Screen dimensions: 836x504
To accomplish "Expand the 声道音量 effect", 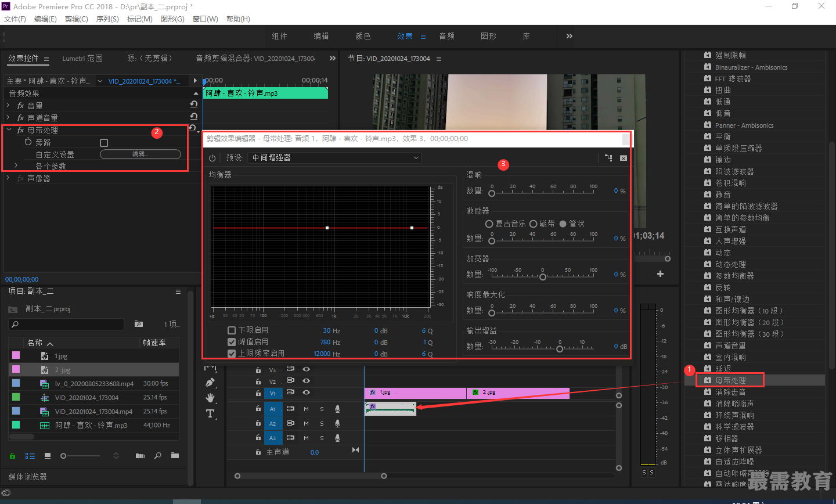I will (8, 117).
